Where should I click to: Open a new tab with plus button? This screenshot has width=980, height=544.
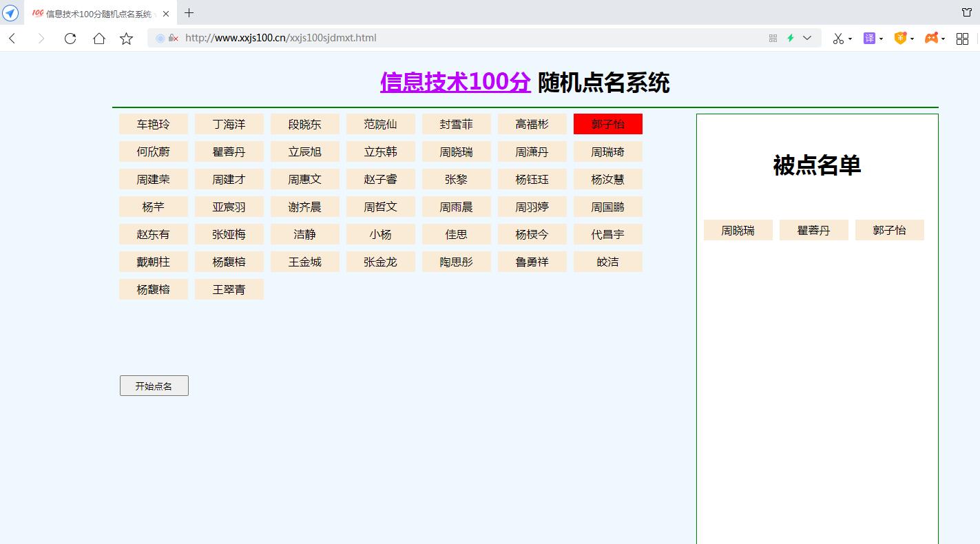[189, 12]
